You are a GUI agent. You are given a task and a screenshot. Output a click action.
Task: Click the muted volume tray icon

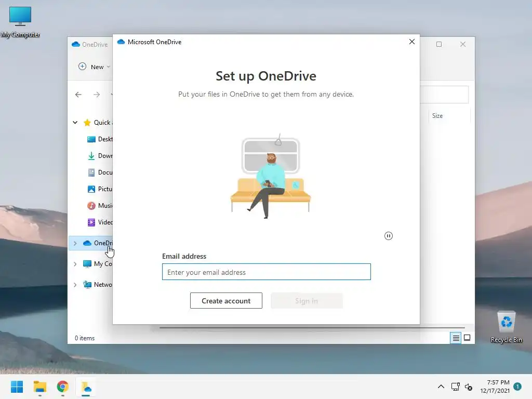pyautogui.click(x=469, y=387)
